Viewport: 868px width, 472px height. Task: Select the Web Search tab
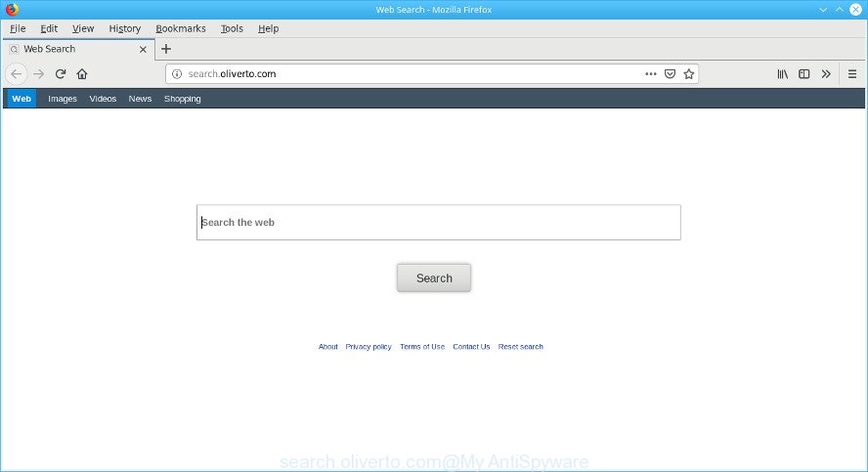[79, 49]
